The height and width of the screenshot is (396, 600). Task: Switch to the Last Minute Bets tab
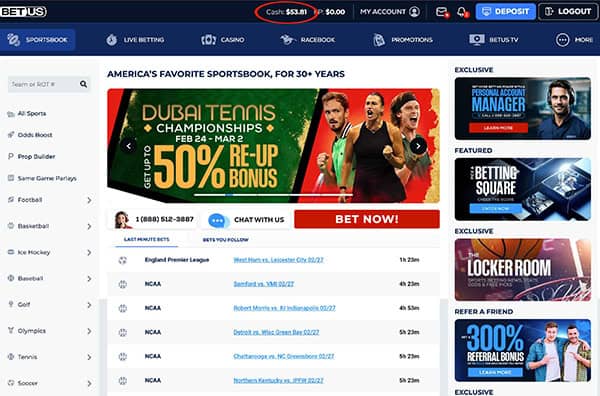[147, 240]
